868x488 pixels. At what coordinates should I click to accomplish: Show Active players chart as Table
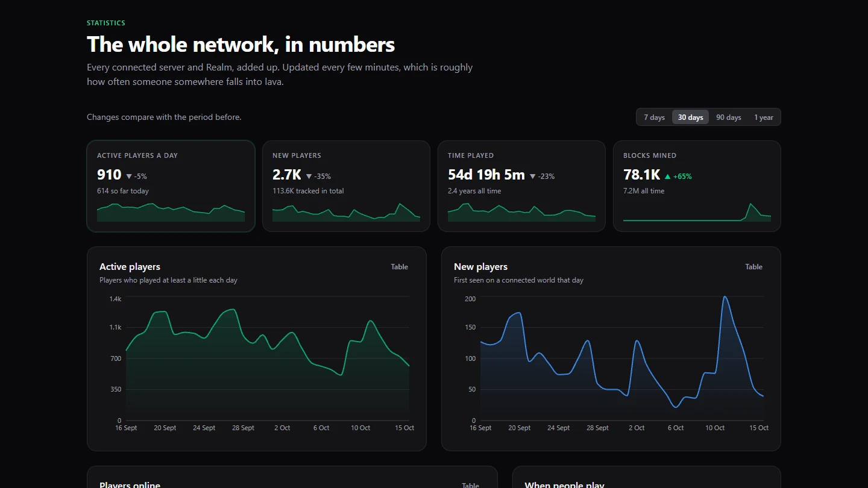point(399,267)
